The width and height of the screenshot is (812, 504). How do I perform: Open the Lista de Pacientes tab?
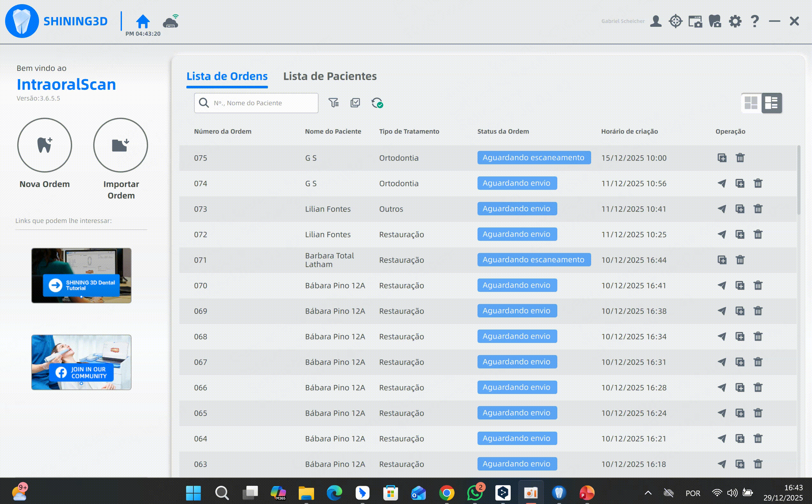(330, 76)
